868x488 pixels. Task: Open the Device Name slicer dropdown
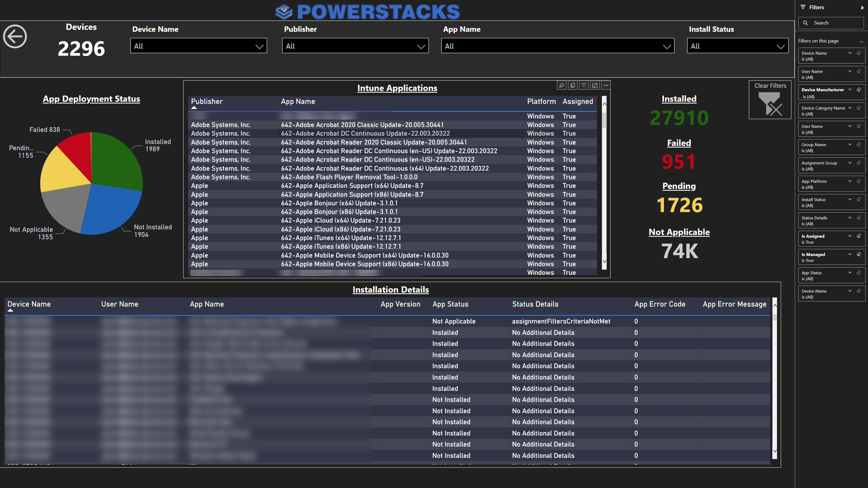pyautogui.click(x=259, y=47)
